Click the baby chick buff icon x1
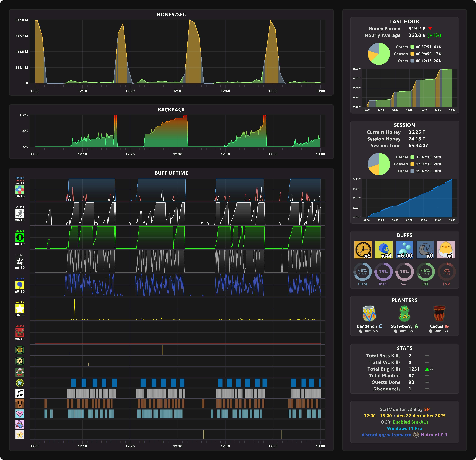 (x=446, y=250)
